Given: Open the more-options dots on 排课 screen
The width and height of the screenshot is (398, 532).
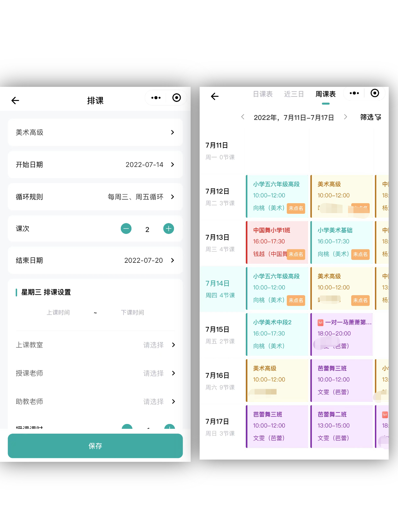Looking at the screenshot, I should [x=156, y=98].
